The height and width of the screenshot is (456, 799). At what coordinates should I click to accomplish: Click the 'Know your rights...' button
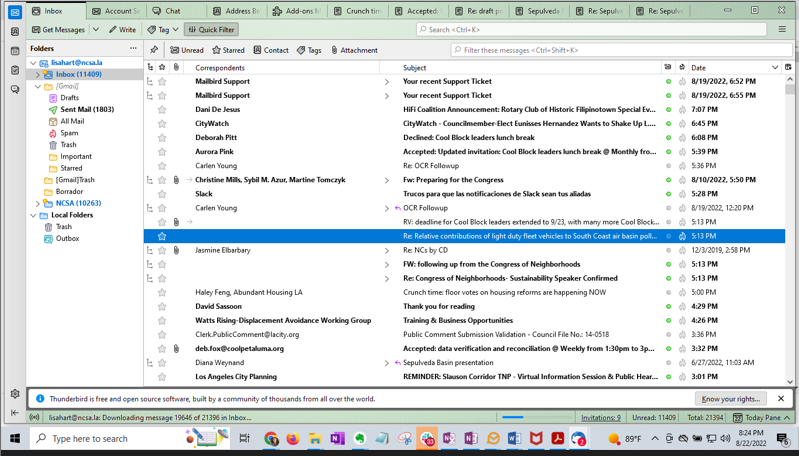click(x=730, y=399)
